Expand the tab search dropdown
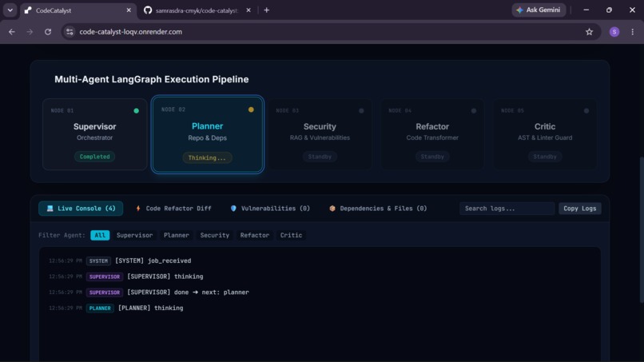The height and width of the screenshot is (362, 644). 10,10
